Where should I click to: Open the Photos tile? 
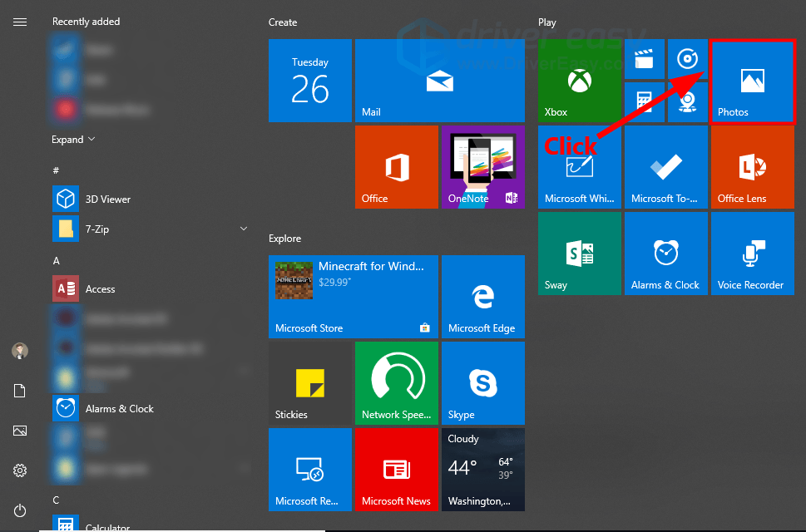pyautogui.click(x=753, y=81)
